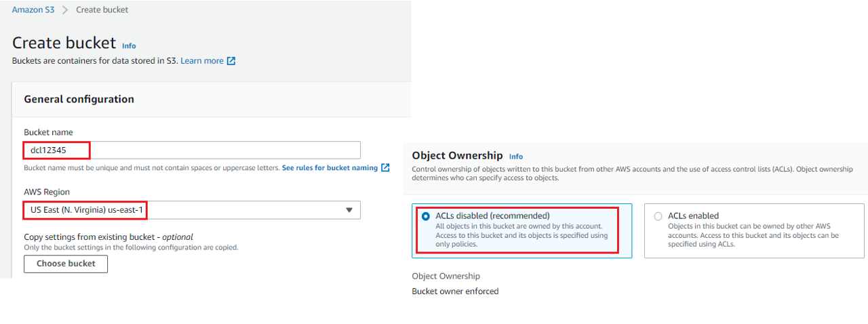The image size is (868, 324).
Task: Click external link icon next to Learn more
Action: 231,61
